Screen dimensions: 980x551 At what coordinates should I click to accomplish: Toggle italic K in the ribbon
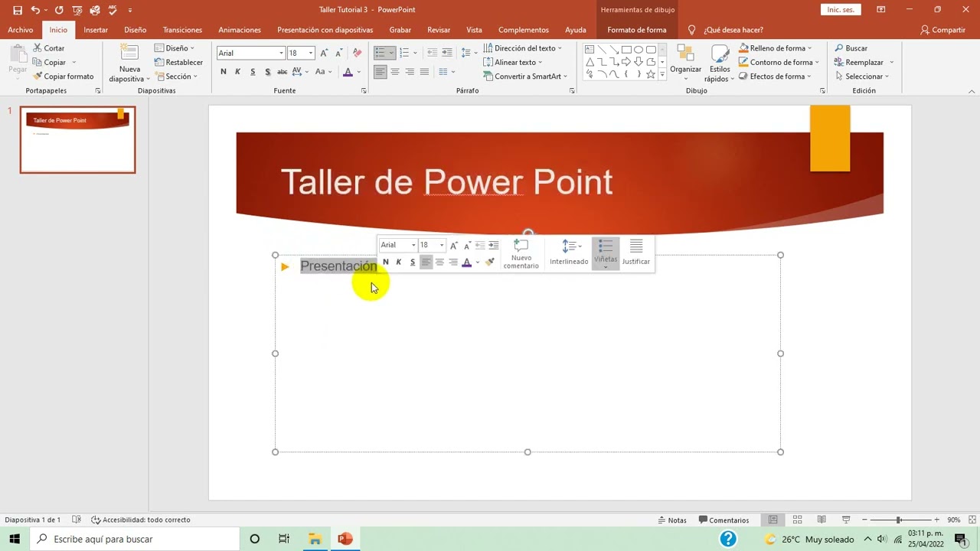coord(238,72)
